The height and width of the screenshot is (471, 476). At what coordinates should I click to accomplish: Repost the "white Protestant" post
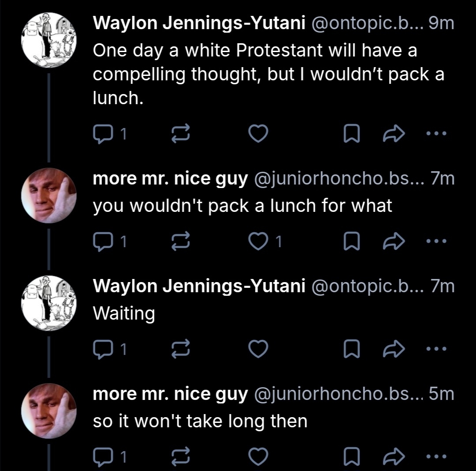click(180, 133)
